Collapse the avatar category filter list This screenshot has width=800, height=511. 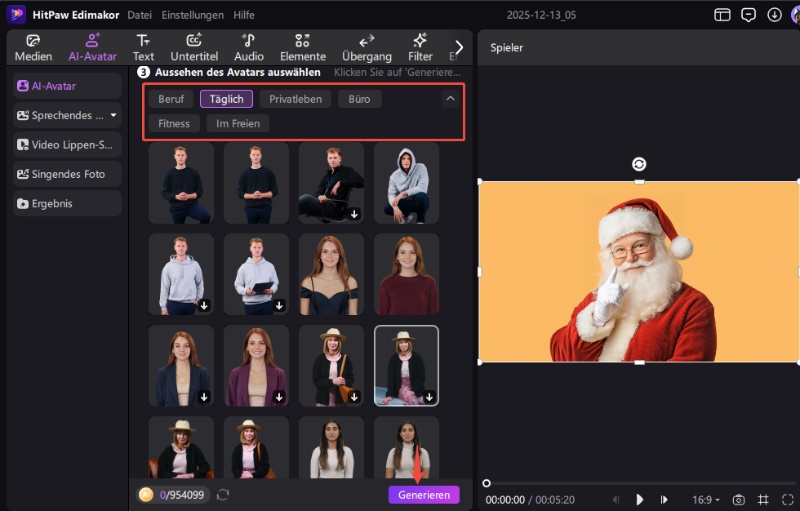(x=450, y=99)
